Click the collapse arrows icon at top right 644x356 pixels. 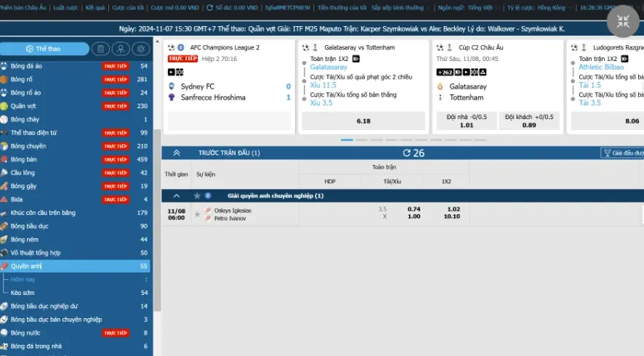[623, 22]
